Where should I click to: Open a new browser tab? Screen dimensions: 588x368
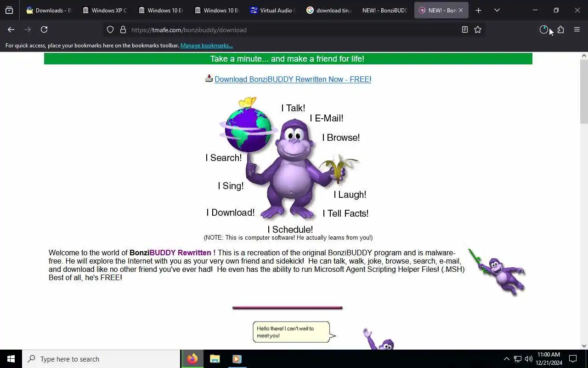tap(478, 10)
